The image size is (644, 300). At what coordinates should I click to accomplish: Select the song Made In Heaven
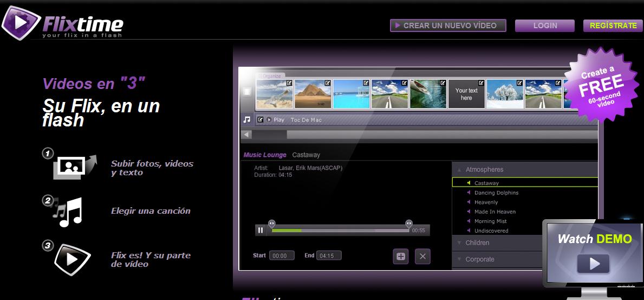coord(495,212)
